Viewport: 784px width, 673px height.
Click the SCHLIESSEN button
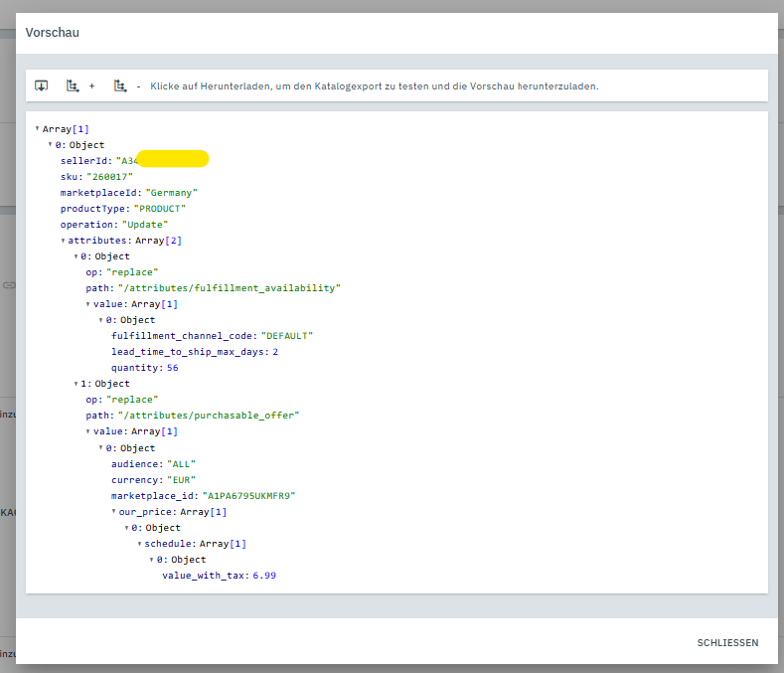click(727, 643)
